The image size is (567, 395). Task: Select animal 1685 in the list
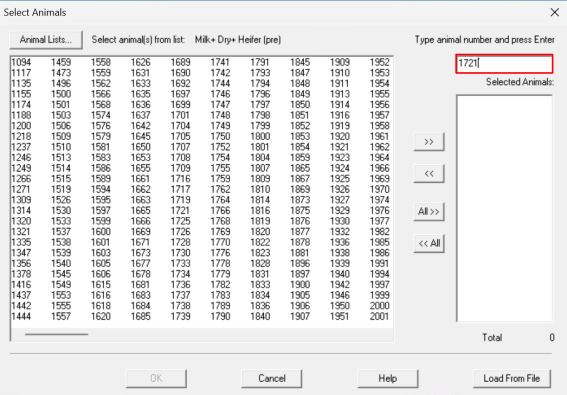point(141,317)
